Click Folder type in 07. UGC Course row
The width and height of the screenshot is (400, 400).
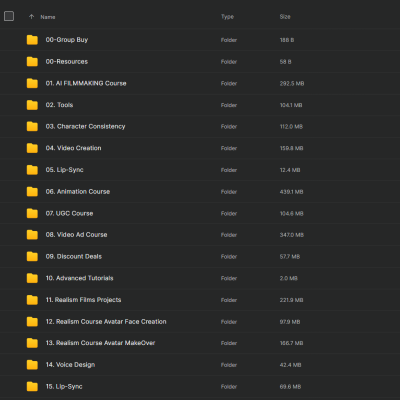(x=229, y=213)
